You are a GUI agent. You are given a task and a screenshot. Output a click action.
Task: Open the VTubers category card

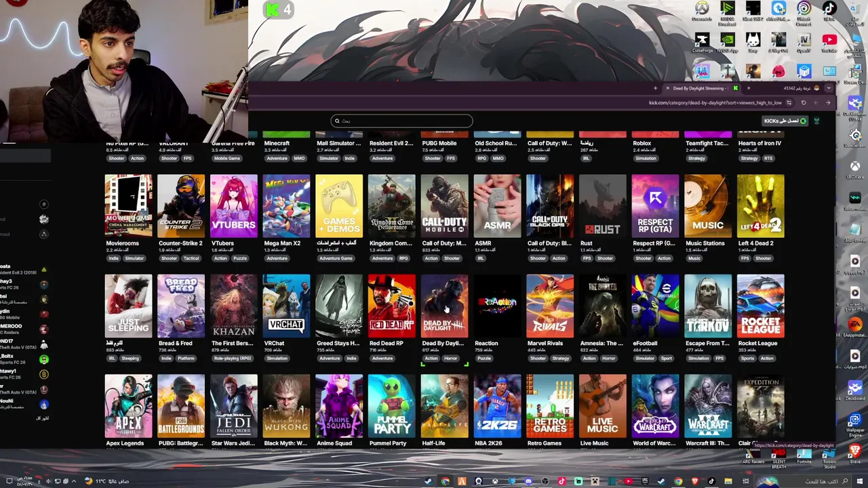click(234, 206)
